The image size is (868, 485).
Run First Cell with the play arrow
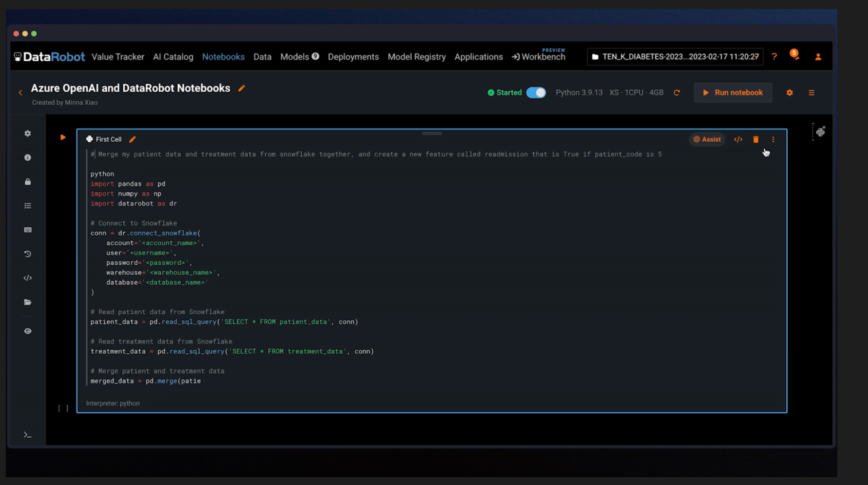[63, 137]
